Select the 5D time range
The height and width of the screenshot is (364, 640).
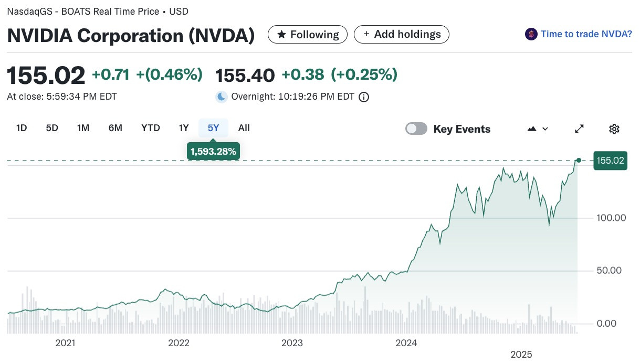click(x=52, y=128)
